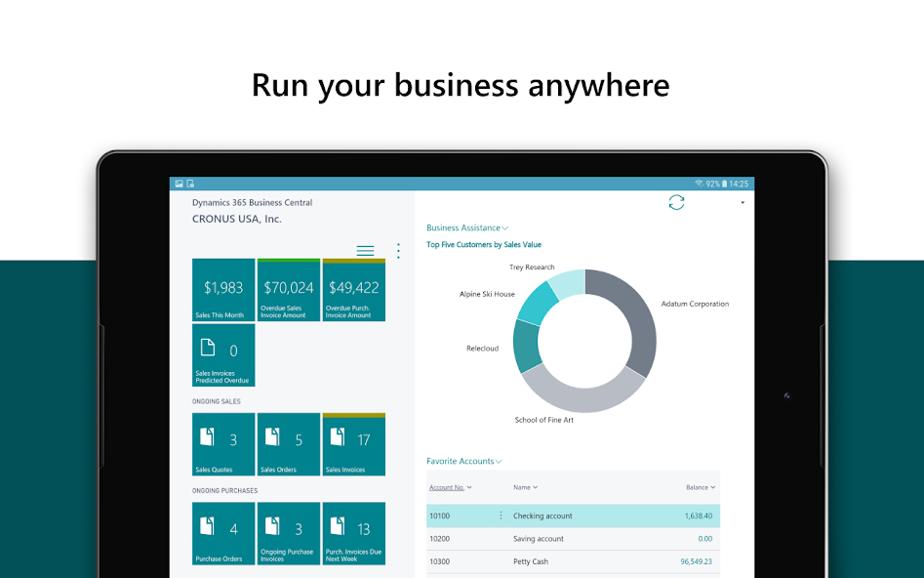Screen dimensions: 924x578
Task: Open Sales Invoices Predicted Overdue tile
Action: click(223, 355)
